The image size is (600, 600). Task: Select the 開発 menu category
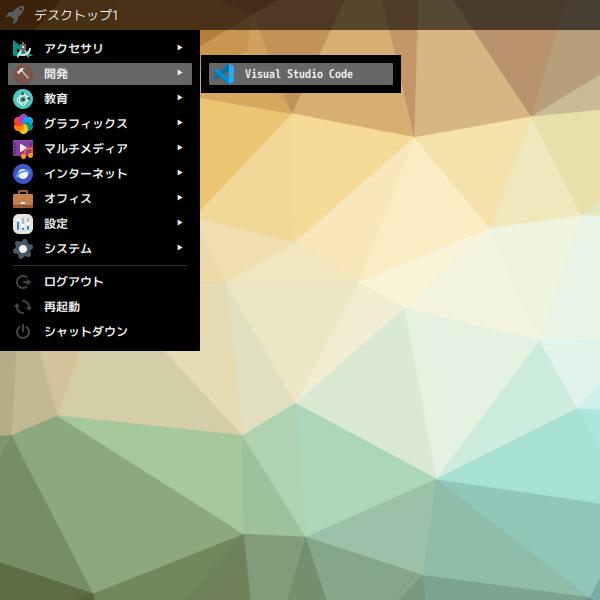[x=100, y=74]
